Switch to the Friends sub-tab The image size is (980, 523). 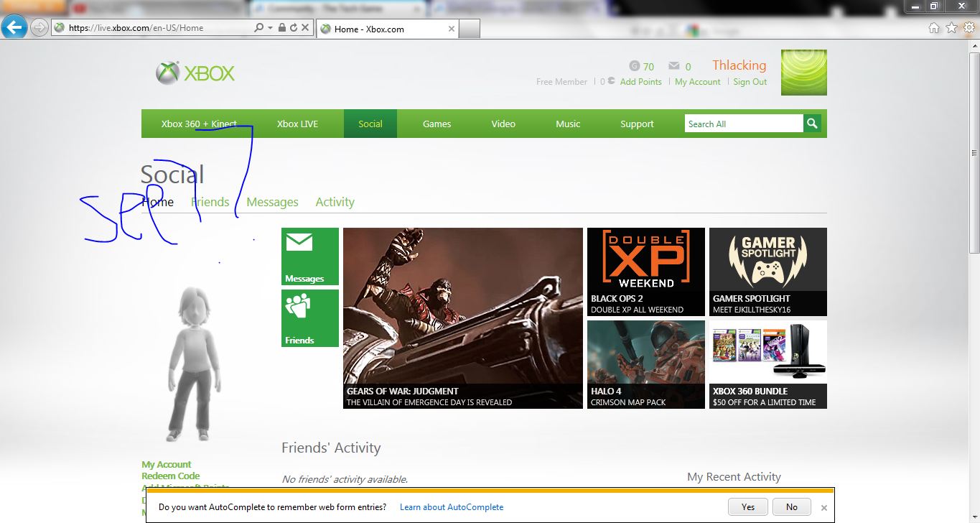(x=210, y=202)
